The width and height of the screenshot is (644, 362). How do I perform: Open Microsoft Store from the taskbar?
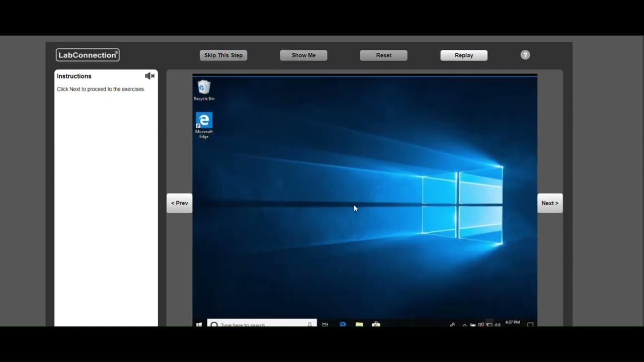[376, 324]
